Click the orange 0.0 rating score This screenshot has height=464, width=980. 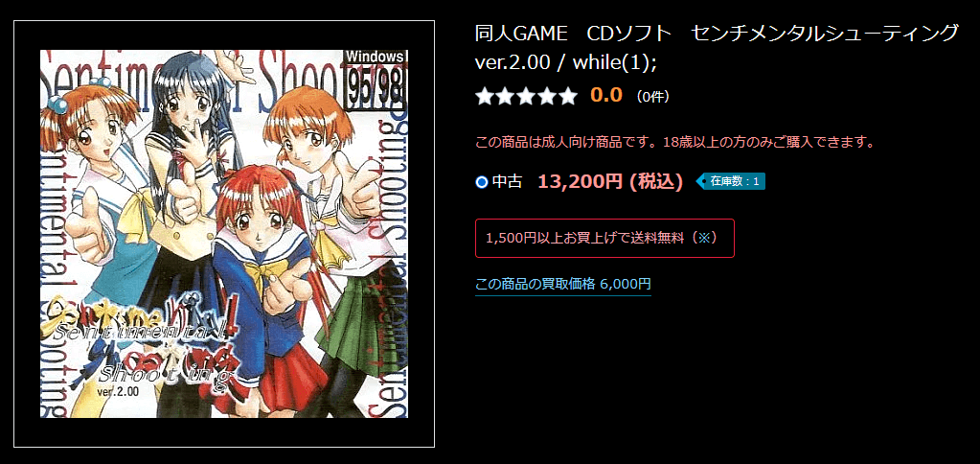pos(606,96)
